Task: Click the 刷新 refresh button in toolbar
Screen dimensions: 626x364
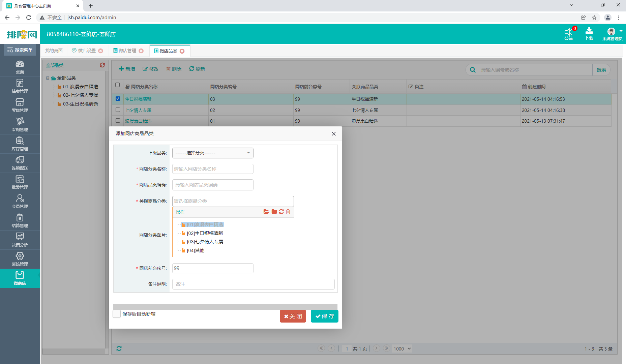Action: pyautogui.click(x=197, y=69)
